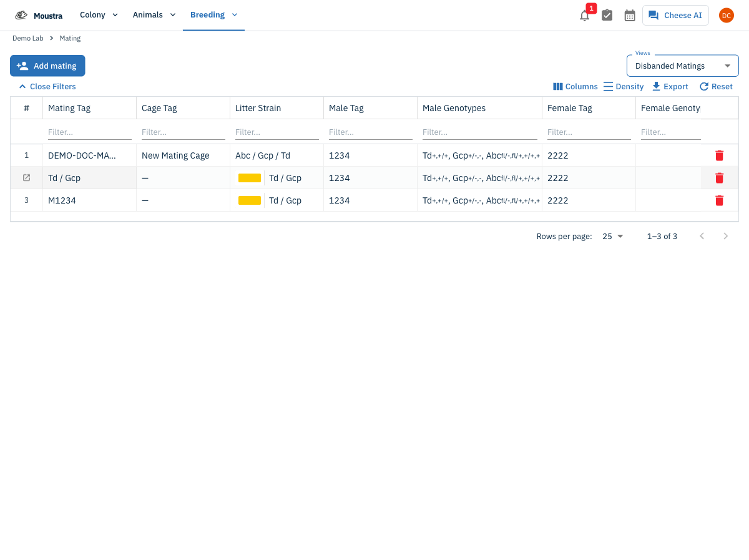Open the Views dropdown showing Disbanded Matings
Image resolution: width=749 pixels, height=560 pixels.
coord(682,66)
